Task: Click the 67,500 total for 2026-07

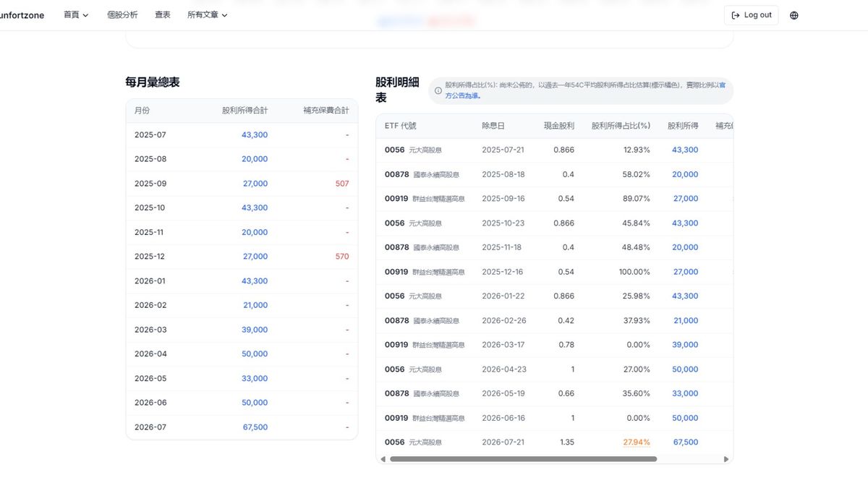Action: (255, 427)
